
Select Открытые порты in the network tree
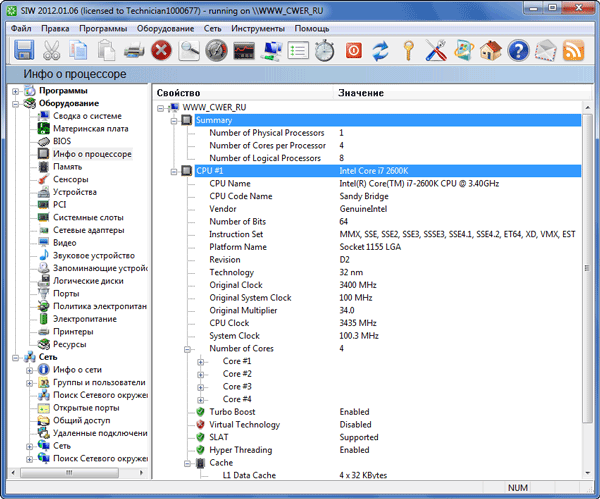(x=87, y=407)
